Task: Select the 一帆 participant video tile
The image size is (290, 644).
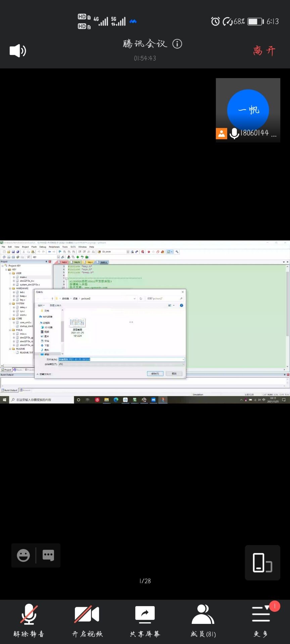Action: [x=248, y=110]
